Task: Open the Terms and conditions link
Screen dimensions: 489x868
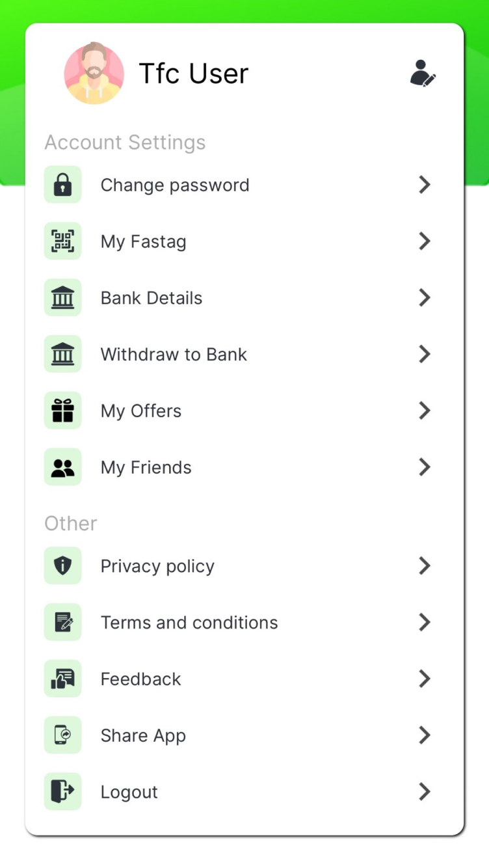Action: pos(189,623)
